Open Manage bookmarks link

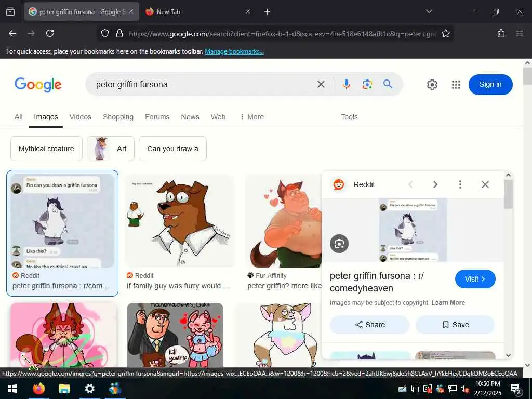pyautogui.click(x=234, y=51)
